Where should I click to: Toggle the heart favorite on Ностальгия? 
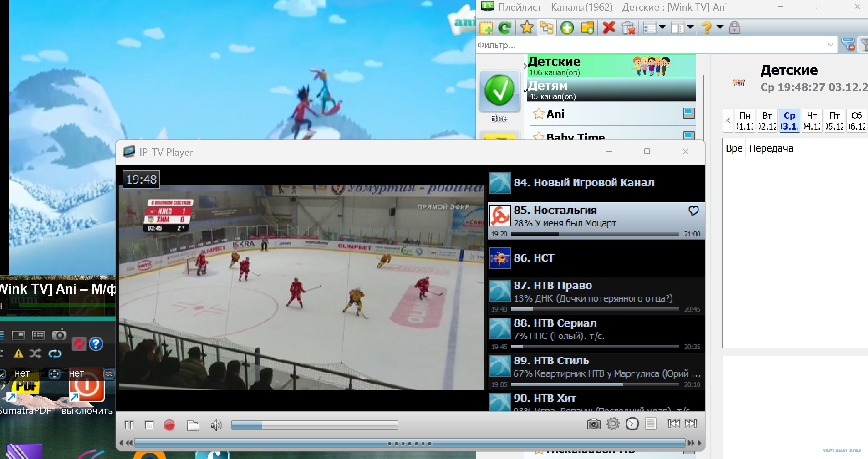pos(693,211)
